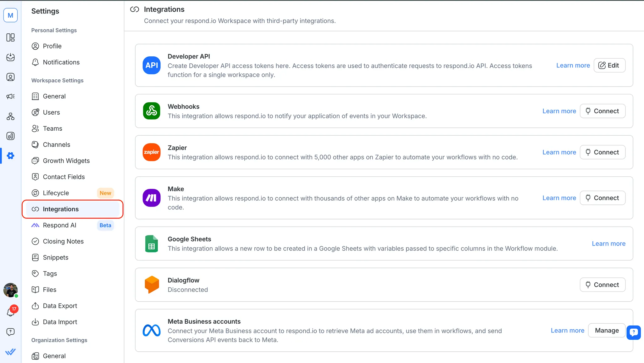Select Channels in Workspace Settings
The height and width of the screenshot is (363, 644).
[x=56, y=145]
